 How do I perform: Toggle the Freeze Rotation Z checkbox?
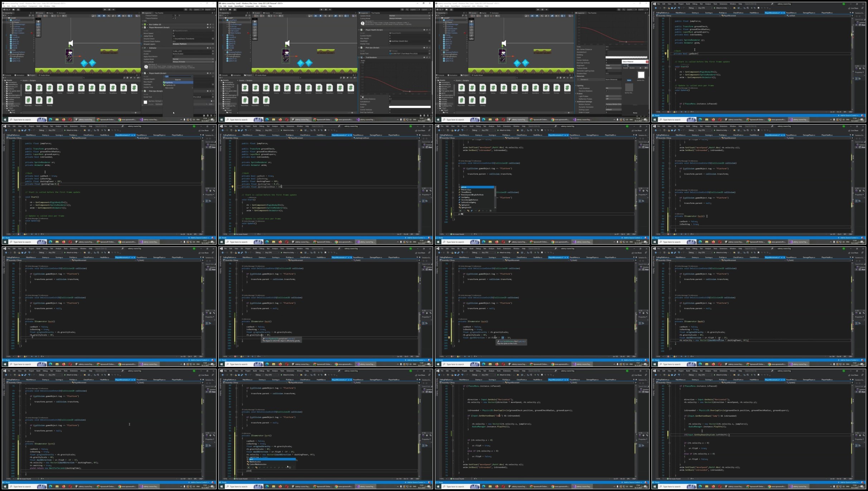click(173, 18)
